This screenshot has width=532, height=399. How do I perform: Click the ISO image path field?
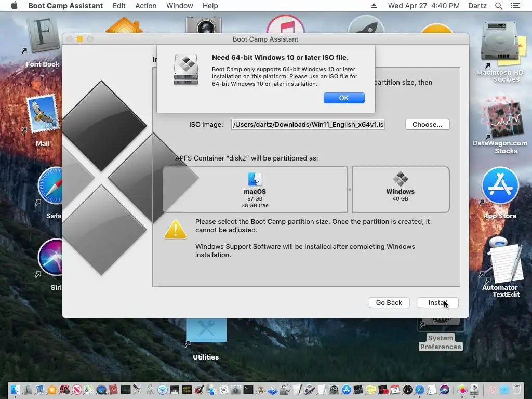click(x=308, y=125)
